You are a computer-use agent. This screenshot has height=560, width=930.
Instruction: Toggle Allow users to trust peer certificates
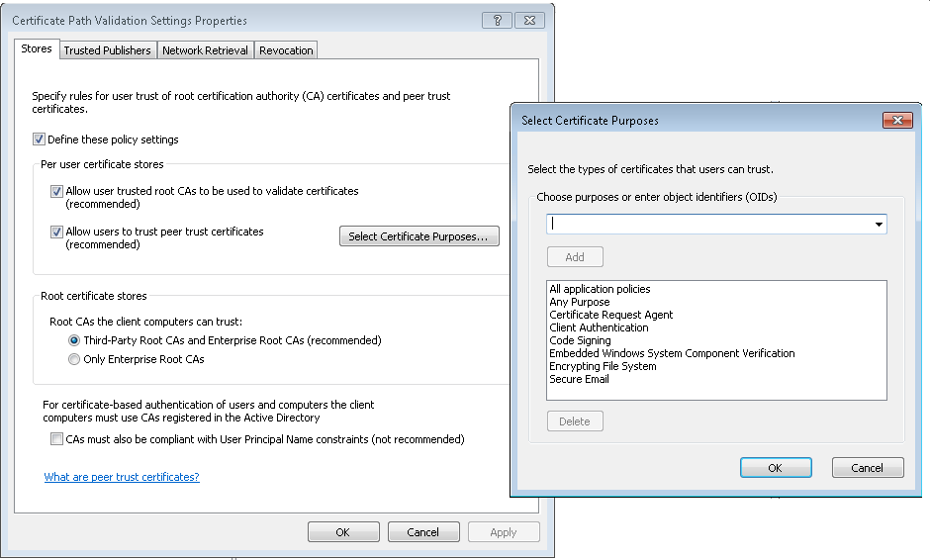[x=56, y=232]
